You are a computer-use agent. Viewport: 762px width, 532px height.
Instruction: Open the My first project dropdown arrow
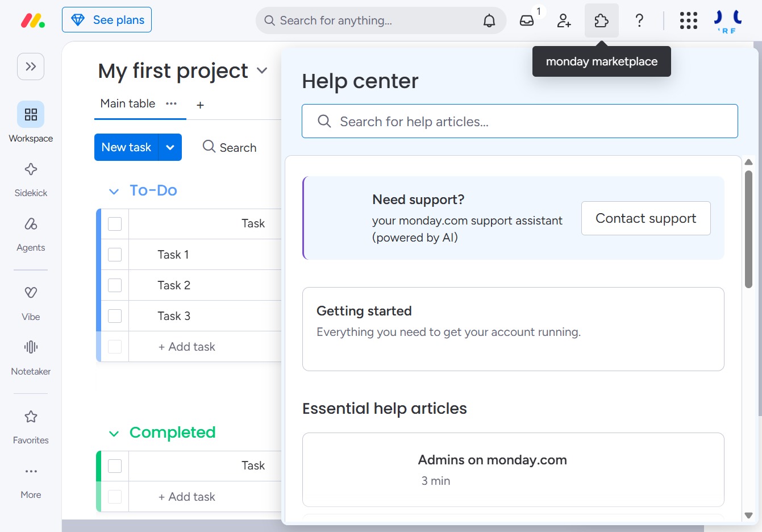(262, 71)
